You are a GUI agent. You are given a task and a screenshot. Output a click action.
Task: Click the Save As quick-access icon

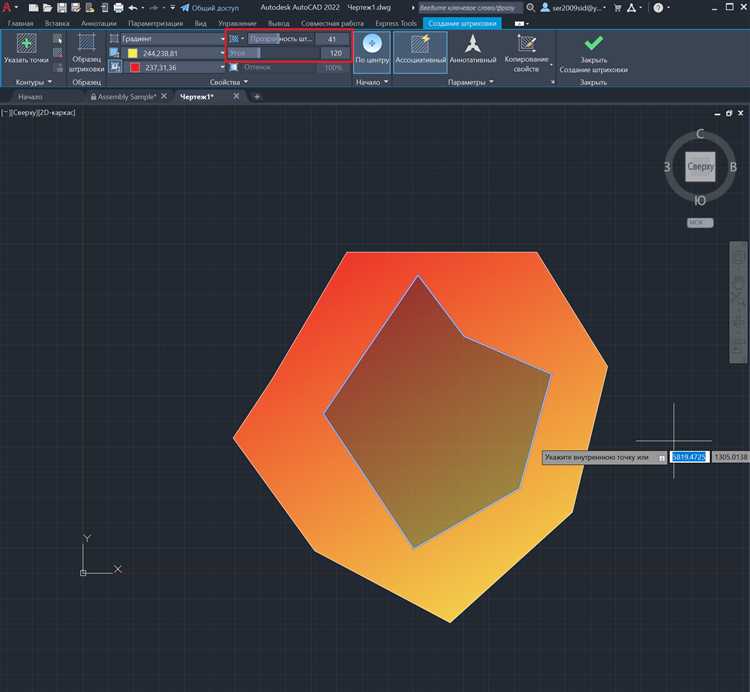[76, 8]
